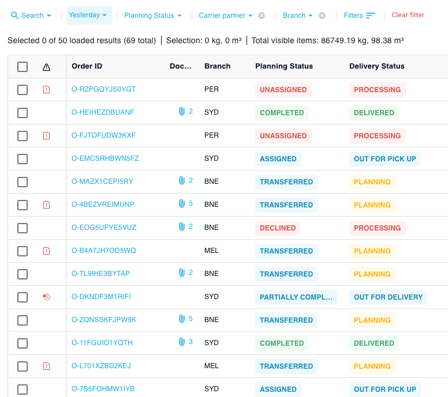Open order O-EMCSRHBWN5FZ link
Viewport: 448px width, 397px height.
[105, 158]
